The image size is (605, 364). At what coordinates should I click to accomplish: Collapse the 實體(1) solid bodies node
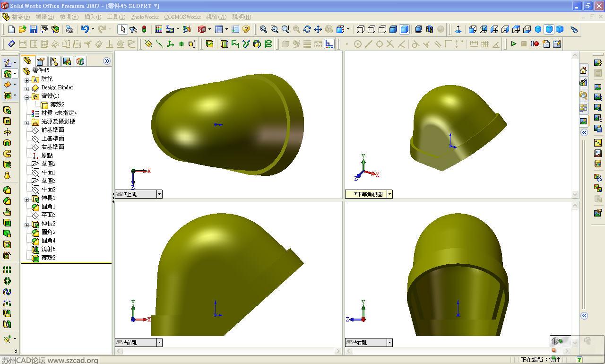[27, 97]
